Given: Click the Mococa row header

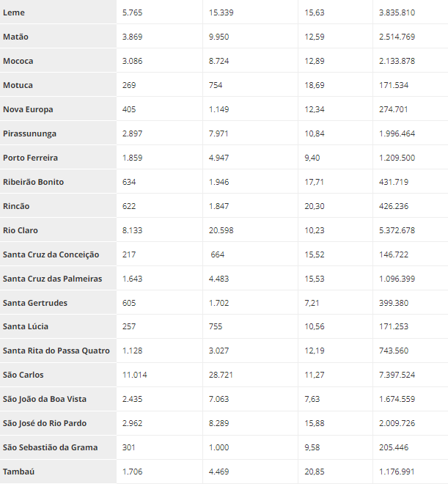Looking at the screenshot, I should [18, 61].
